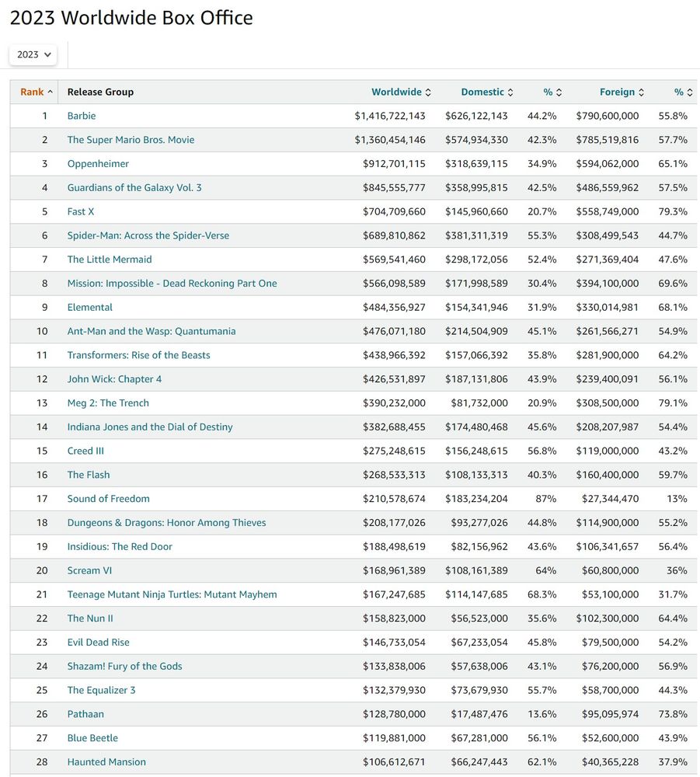Select Sound of Freedom domestic percentage 87%
Image resolution: width=700 pixels, height=777 pixels.
(546, 499)
